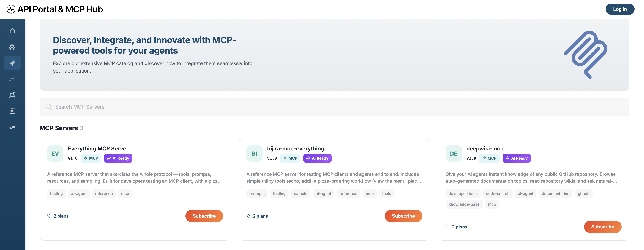Select 'testing' tag on bijira-mcp-everything
Image resolution: width=644 pixels, height=250 pixels.
(x=279, y=193)
